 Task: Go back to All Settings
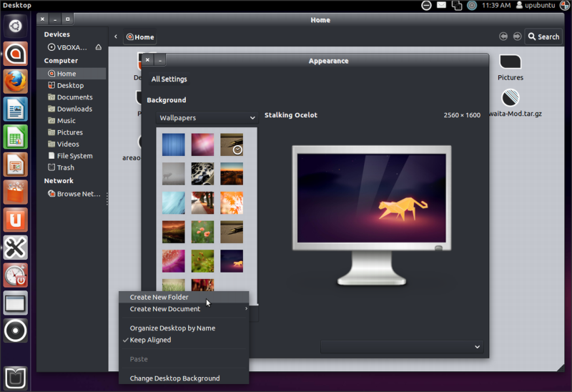169,79
